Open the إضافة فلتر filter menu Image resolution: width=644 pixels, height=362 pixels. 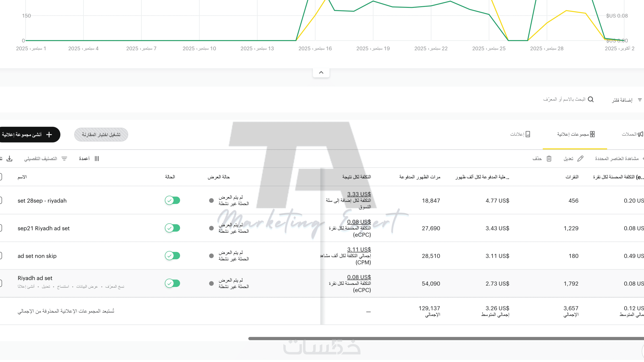627,100
